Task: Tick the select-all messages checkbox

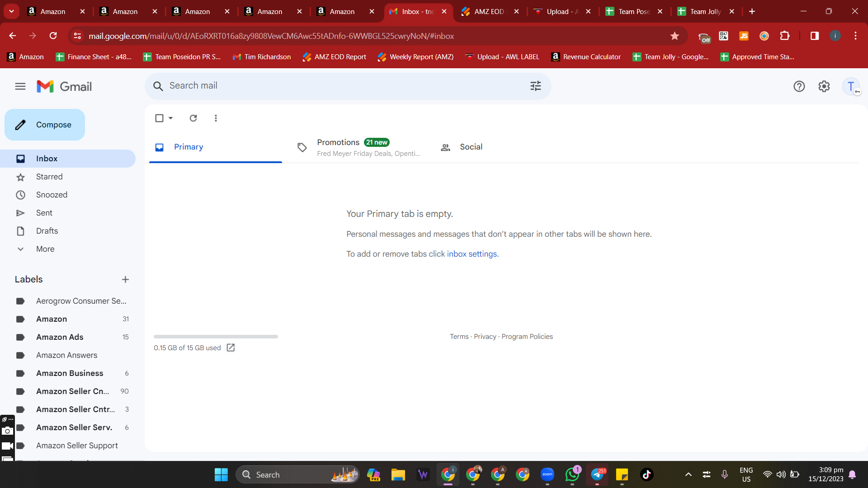Action: click(x=159, y=118)
